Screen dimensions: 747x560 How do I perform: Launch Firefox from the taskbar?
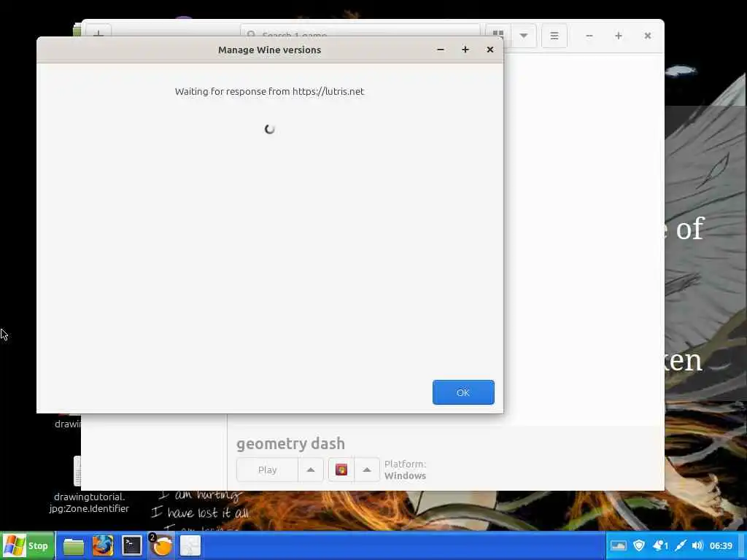103,545
